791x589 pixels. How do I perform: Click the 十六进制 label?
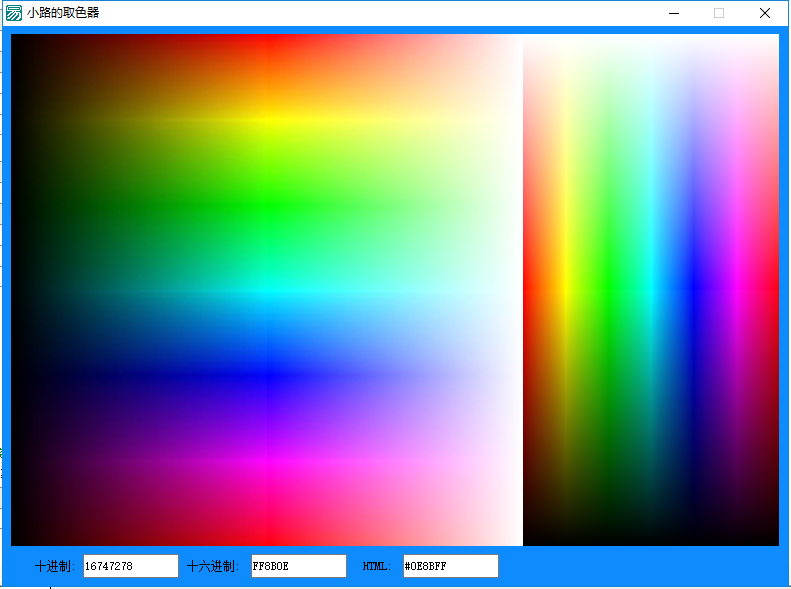[213, 566]
